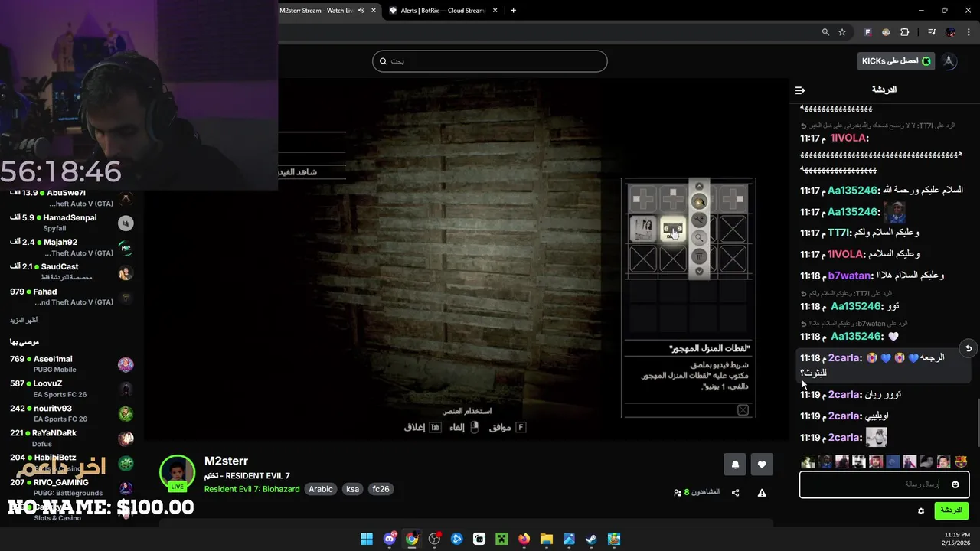Click the Arabic tag under stream title

coord(321,489)
